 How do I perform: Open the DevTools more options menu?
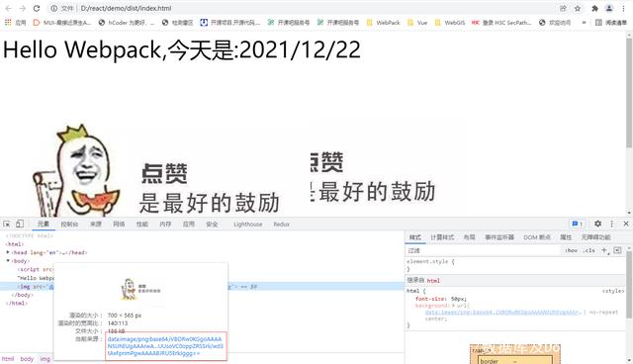[611, 224]
